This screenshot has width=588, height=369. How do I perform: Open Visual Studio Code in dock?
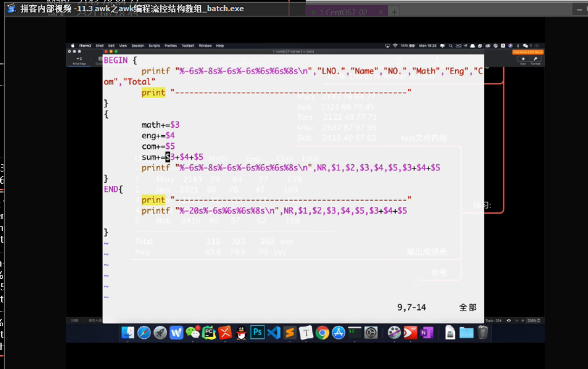coord(274,333)
